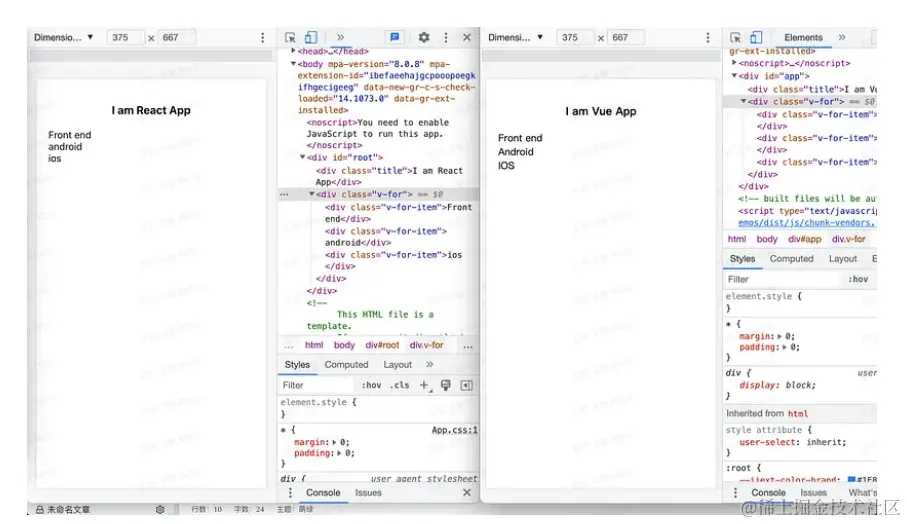Open device toolbar more options in React window
Screen dimensions: 907x524
click(263, 38)
